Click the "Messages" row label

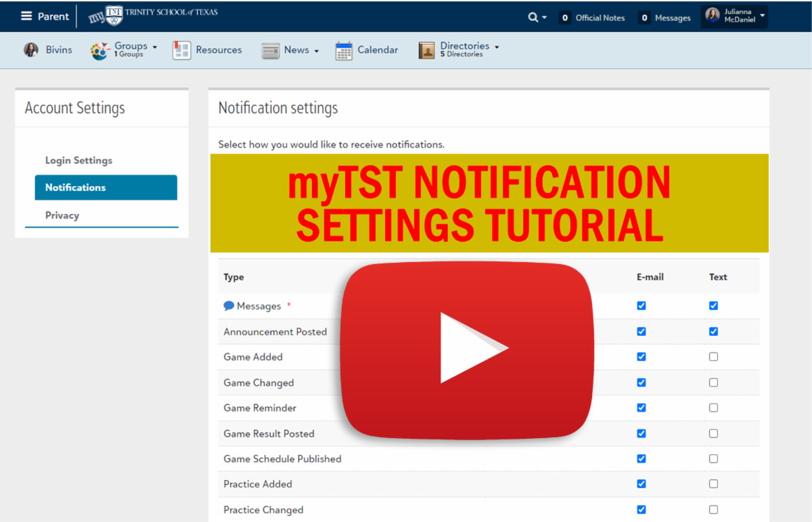pyautogui.click(x=258, y=306)
